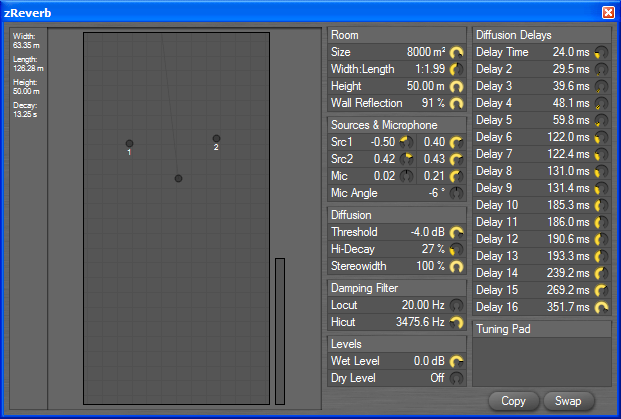Click the Hi-Decay knob
This screenshot has height=419, width=621.
457,249
